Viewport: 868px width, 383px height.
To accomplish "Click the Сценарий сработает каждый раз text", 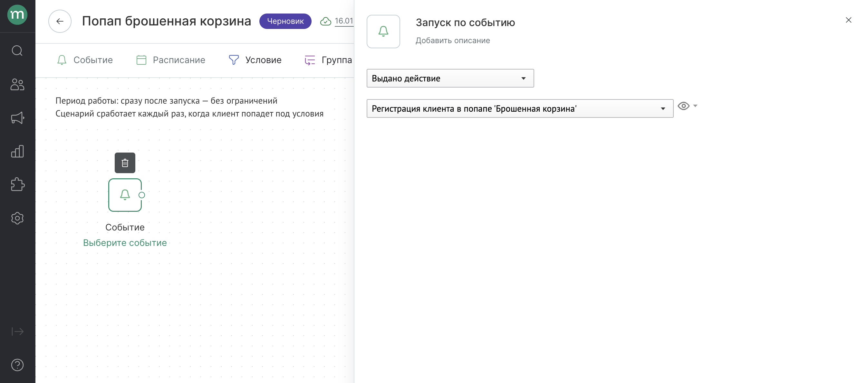I will point(189,113).
